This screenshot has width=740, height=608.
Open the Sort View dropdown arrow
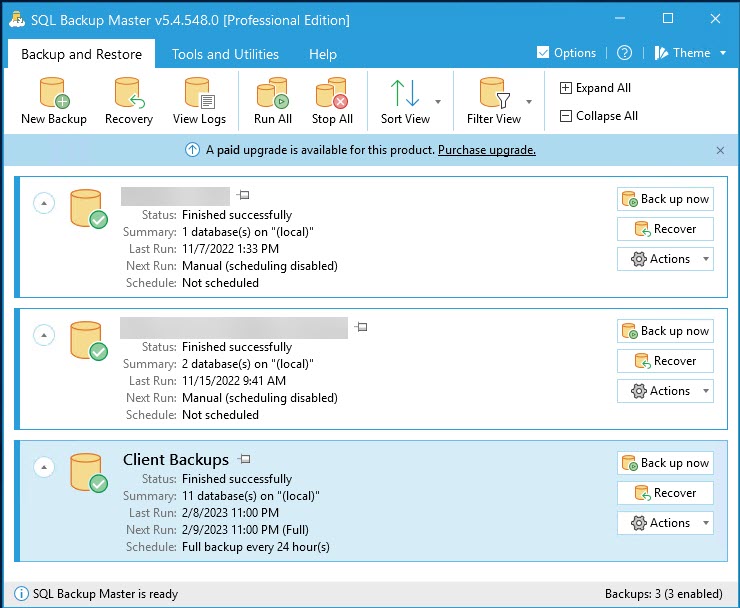(438, 101)
